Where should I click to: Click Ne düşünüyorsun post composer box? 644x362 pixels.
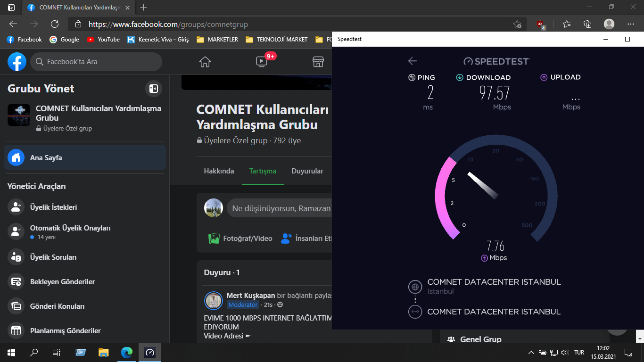click(279, 208)
